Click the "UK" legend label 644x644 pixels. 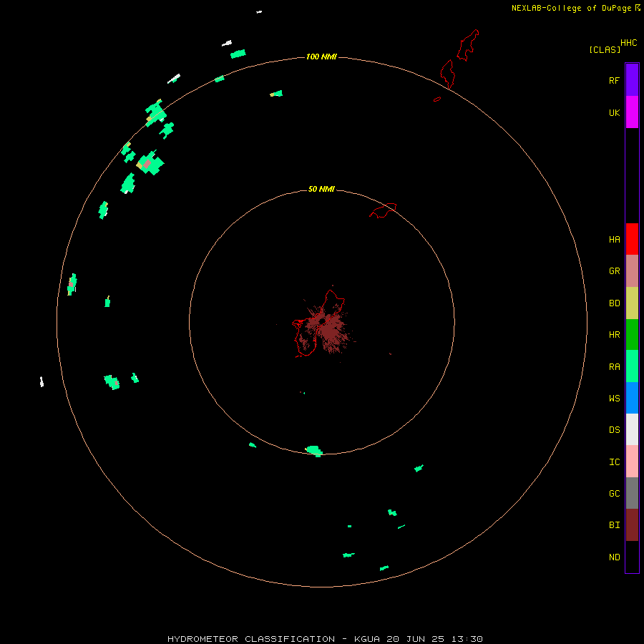point(615,112)
